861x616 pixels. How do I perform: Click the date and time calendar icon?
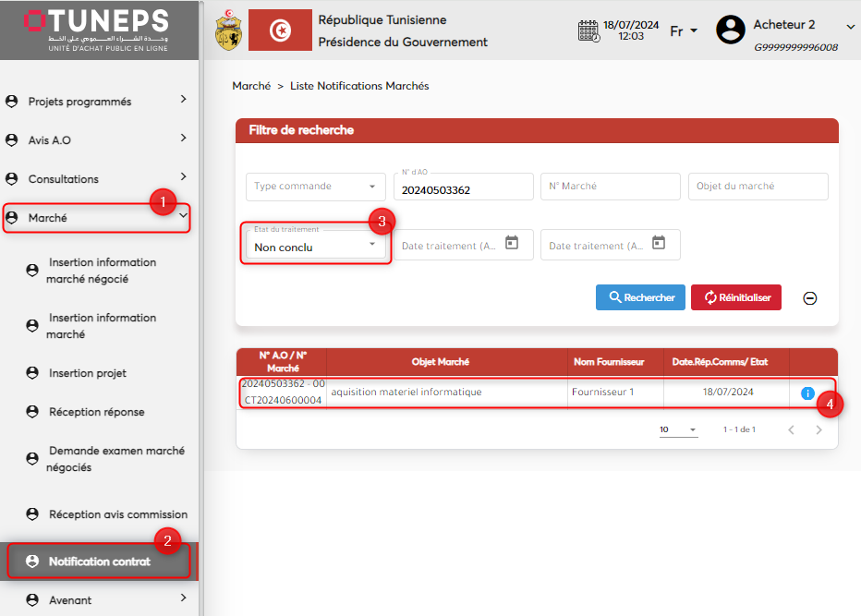click(x=588, y=30)
